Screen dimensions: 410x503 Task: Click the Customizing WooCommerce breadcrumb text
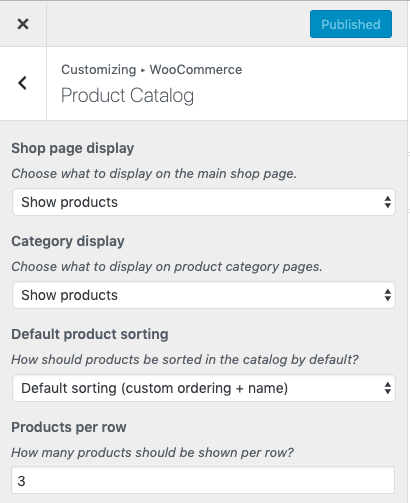coord(152,70)
